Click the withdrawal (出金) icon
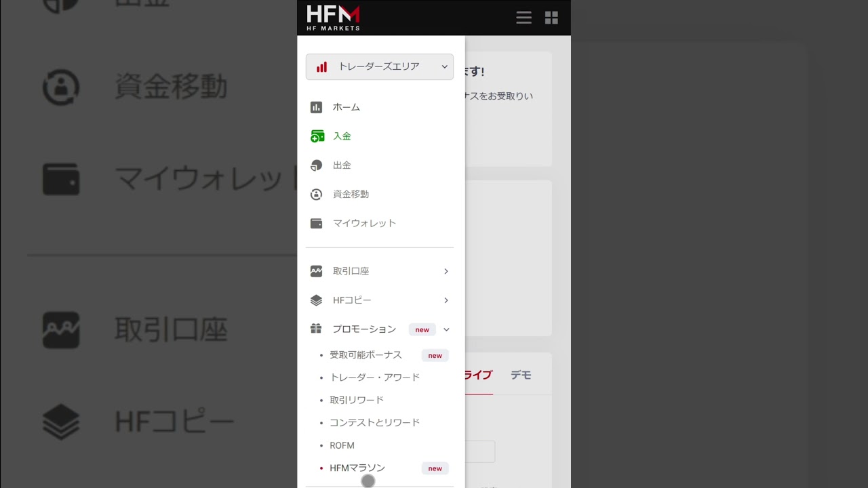Viewport: 868px width, 488px height. [316, 165]
